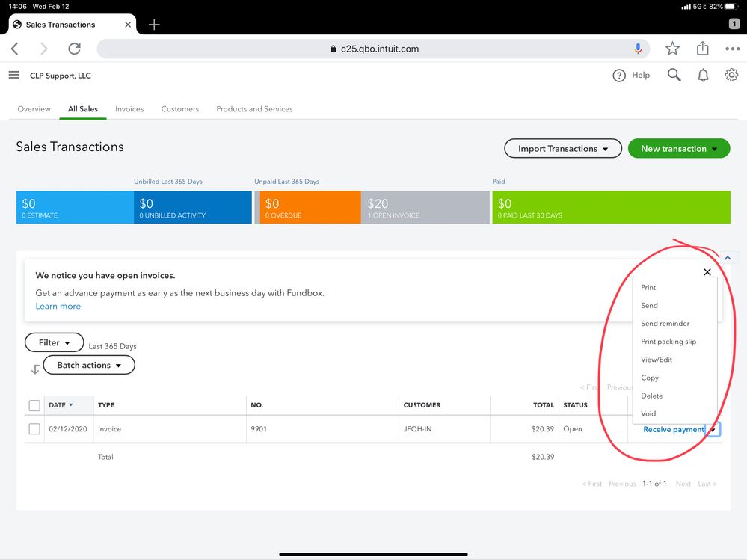This screenshot has height=560, width=747.
Task: Check the box for invoice 9901
Action: pyautogui.click(x=34, y=428)
